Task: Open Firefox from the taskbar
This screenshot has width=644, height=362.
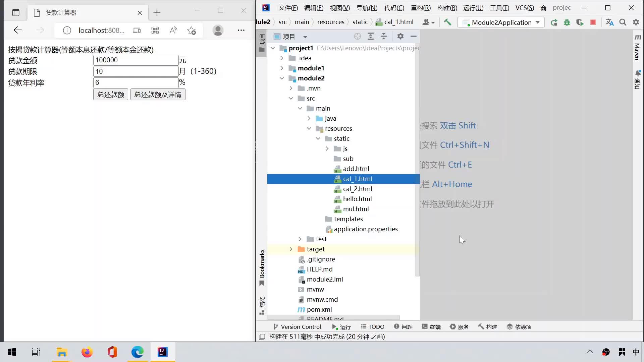Action: [x=87, y=352]
